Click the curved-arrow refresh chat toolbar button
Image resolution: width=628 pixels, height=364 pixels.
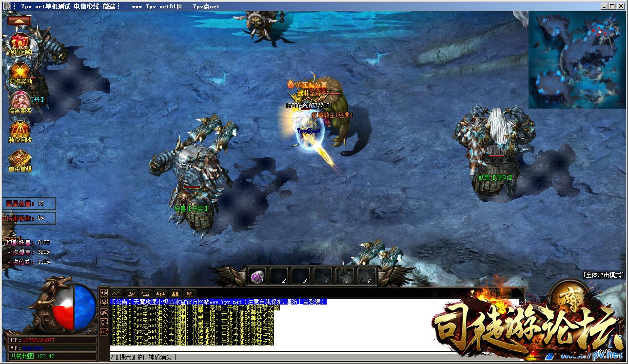click(132, 293)
